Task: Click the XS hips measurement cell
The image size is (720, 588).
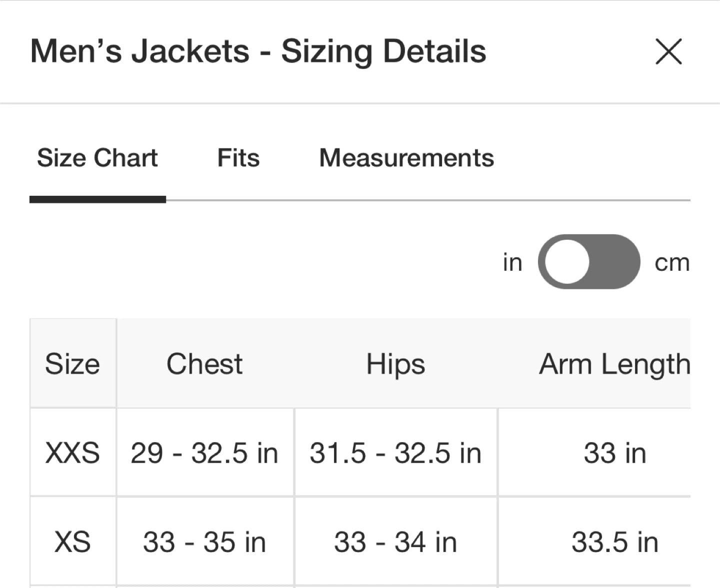Action: click(395, 542)
